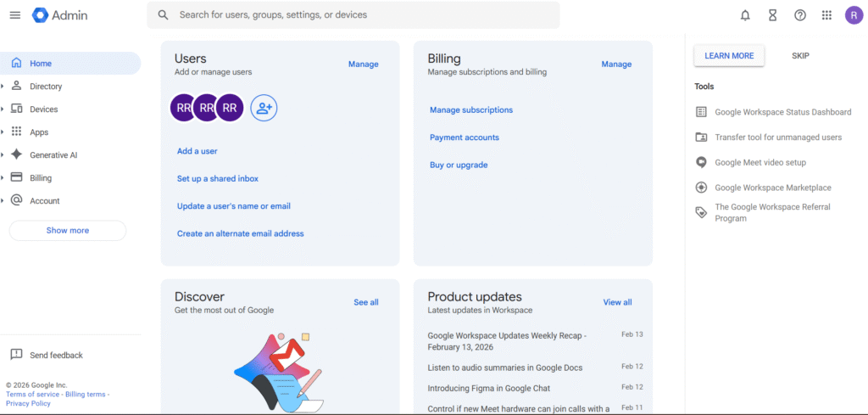
Task: Select Directory in the navigation
Action: [46, 87]
